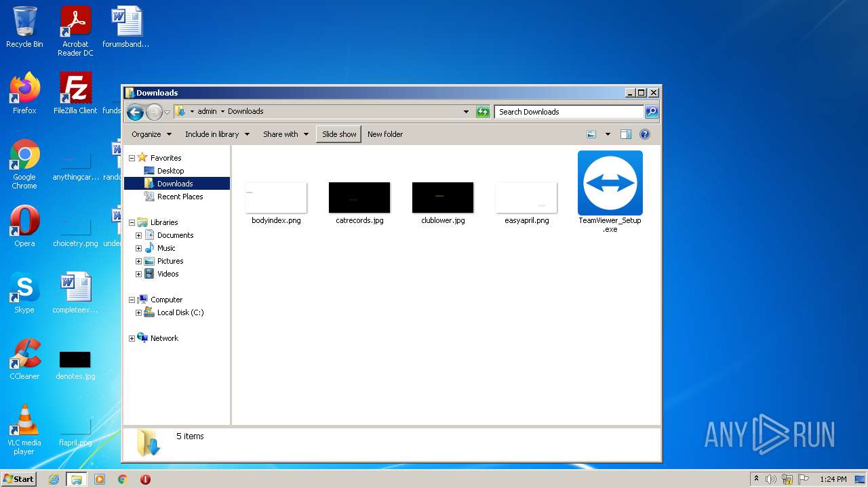Select the catrecords.jpg thumbnail
Viewport: 868px width, 488px height.
pyautogui.click(x=359, y=203)
